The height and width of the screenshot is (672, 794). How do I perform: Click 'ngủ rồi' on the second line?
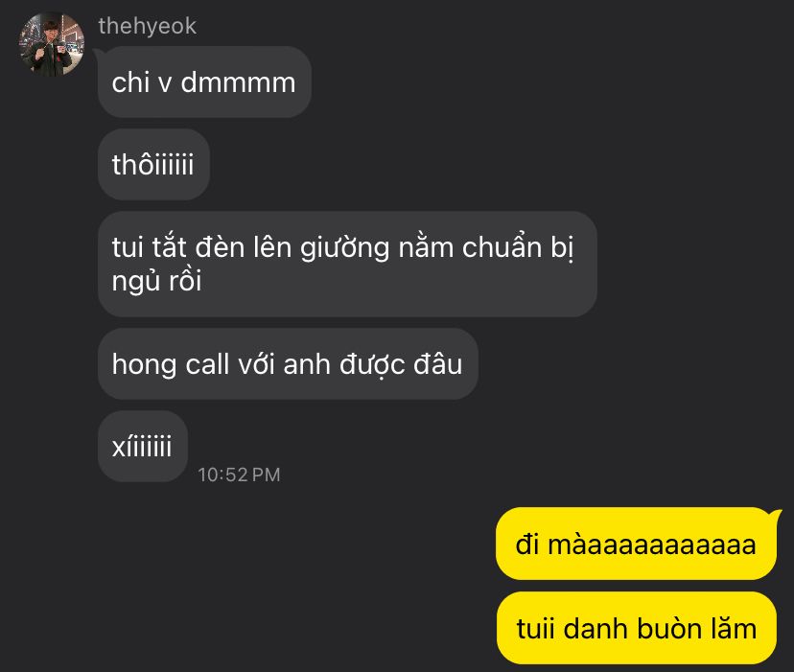(x=156, y=281)
